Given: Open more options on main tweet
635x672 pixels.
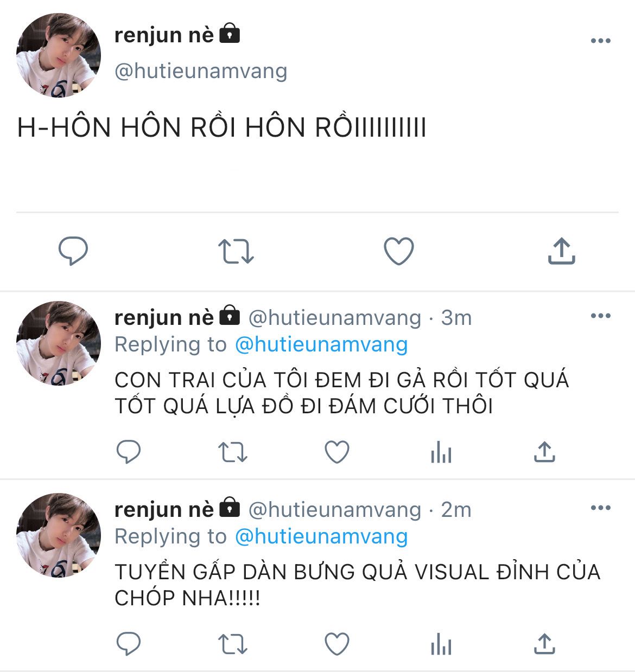Looking at the screenshot, I should point(600,41).
